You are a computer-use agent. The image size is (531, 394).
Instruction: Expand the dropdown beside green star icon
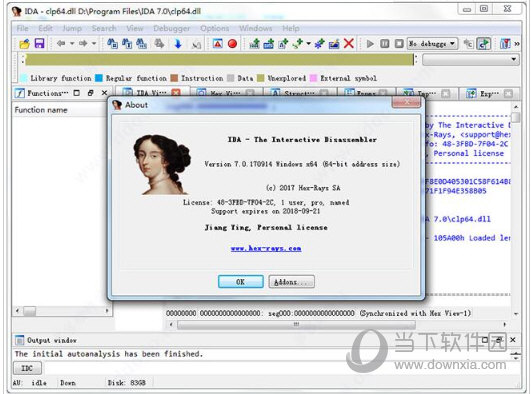308,44
